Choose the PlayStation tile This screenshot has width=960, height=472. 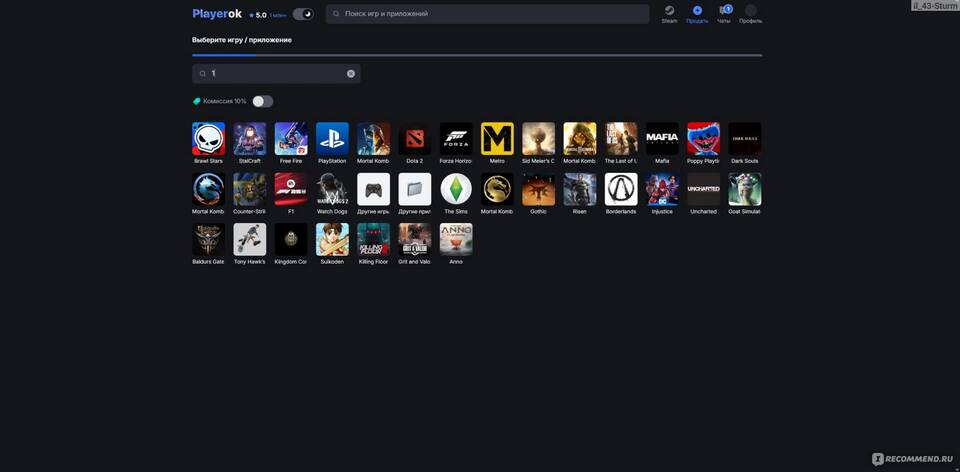pos(332,139)
